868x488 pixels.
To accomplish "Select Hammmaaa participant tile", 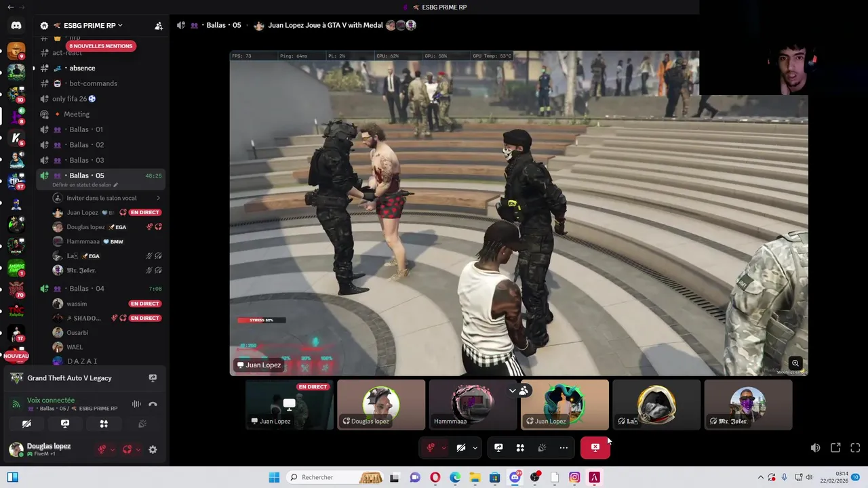I will coord(473,405).
